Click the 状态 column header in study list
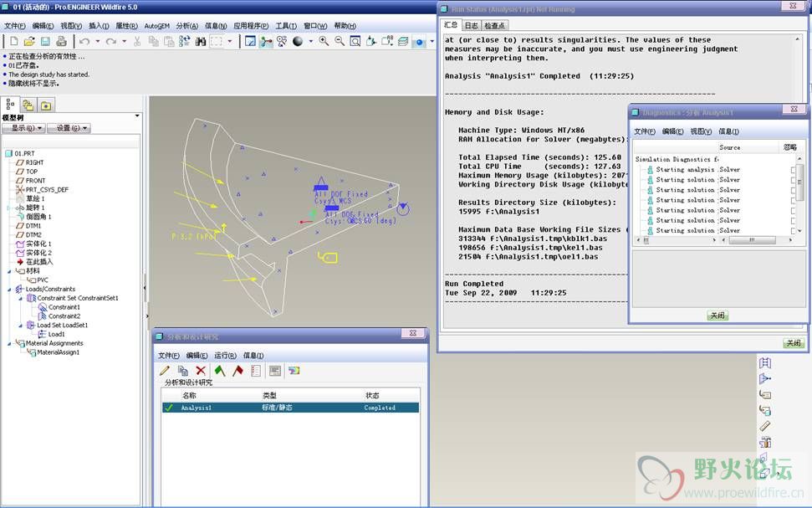Image resolution: width=812 pixels, height=508 pixels. pos(372,395)
